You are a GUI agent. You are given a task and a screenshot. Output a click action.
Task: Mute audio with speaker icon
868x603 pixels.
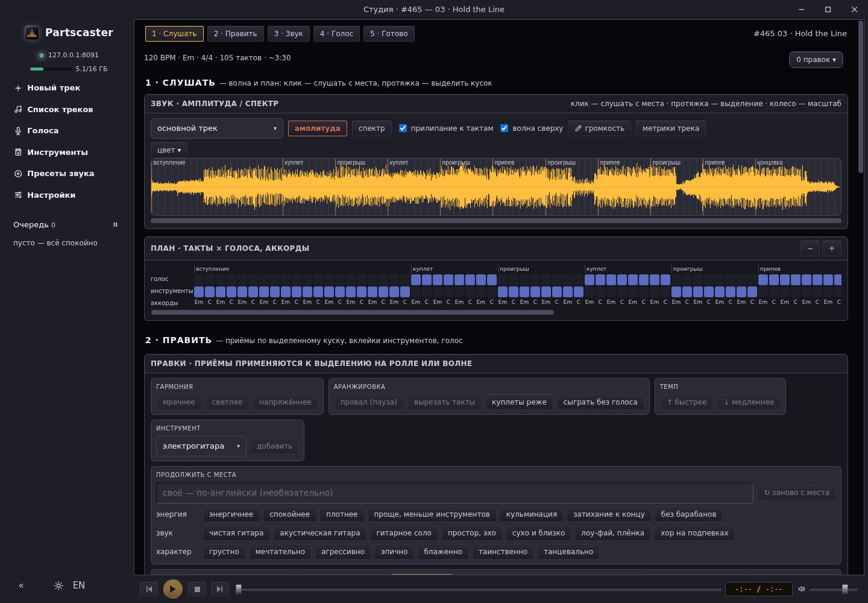tap(802, 589)
